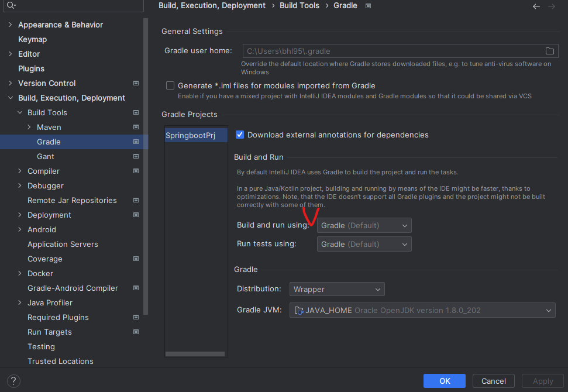The width and height of the screenshot is (568, 392).
Task: Click the project settings icon beside Run Targets
Action: pyautogui.click(x=136, y=332)
